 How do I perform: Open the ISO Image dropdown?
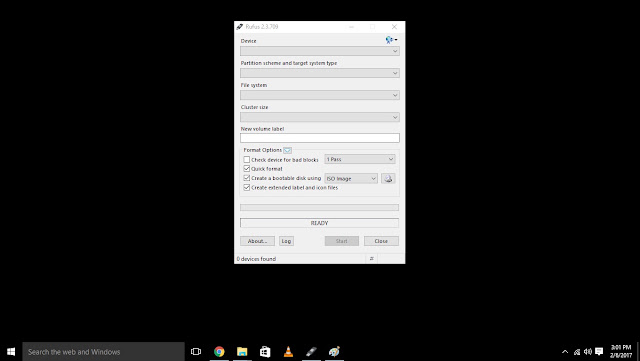351,178
